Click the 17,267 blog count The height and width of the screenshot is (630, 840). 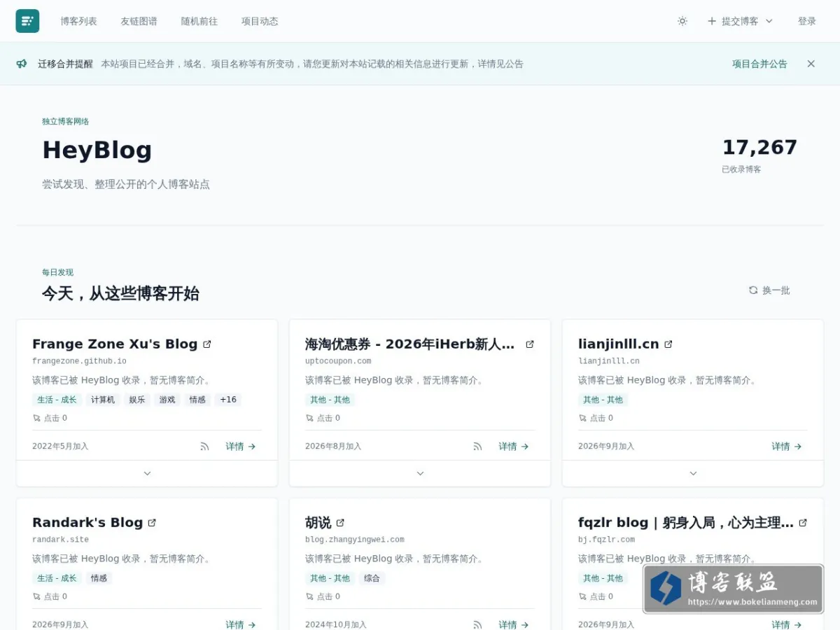point(759,148)
